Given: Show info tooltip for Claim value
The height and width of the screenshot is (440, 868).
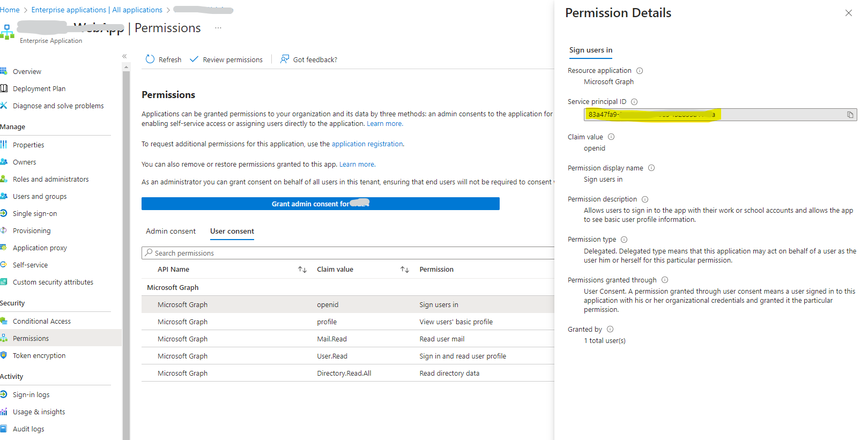Looking at the screenshot, I should point(611,137).
